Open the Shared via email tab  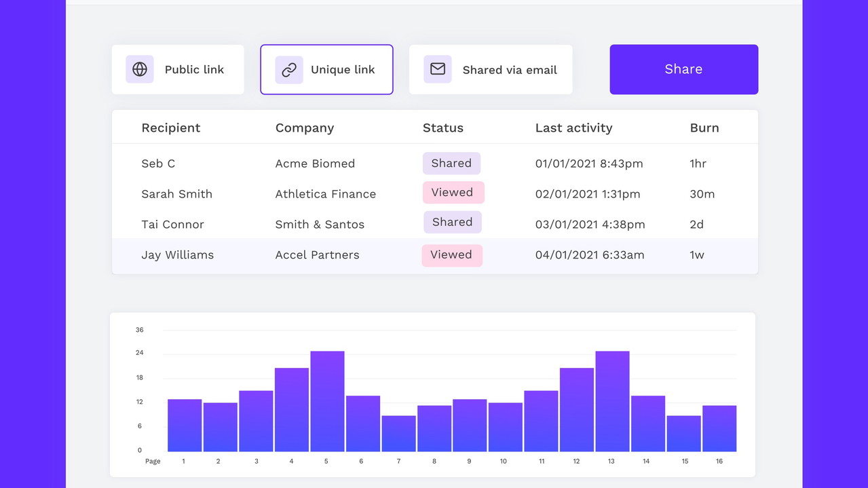pyautogui.click(x=491, y=70)
